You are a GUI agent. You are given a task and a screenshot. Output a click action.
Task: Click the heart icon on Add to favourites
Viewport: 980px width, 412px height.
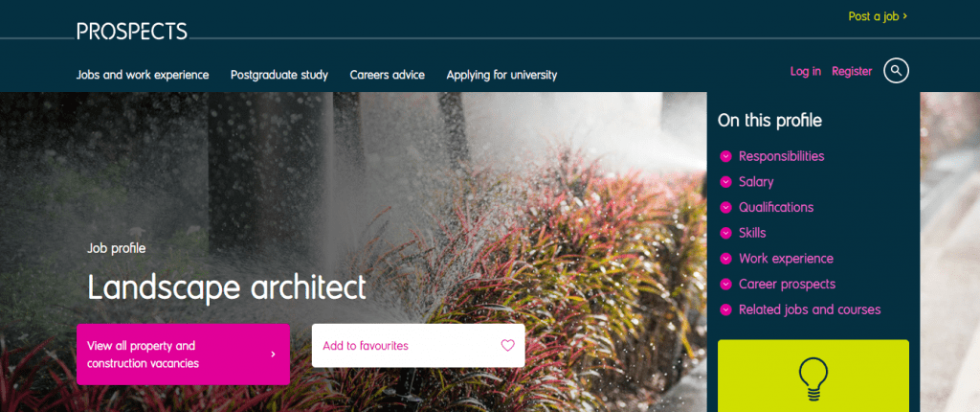pyautogui.click(x=507, y=345)
